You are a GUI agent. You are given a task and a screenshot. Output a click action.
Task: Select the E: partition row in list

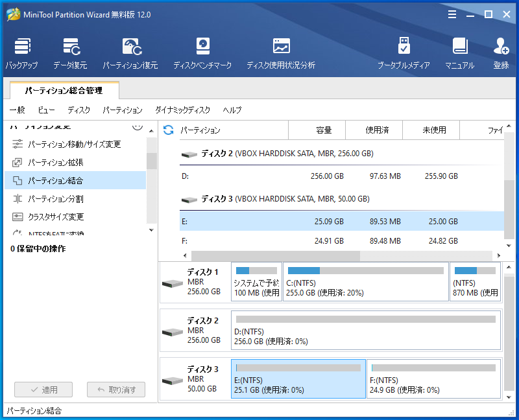[342, 221]
